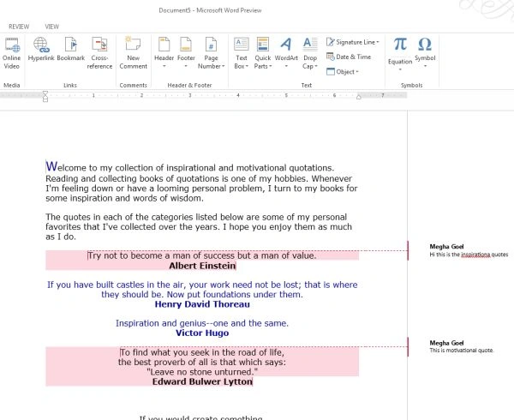Click the right indent marker on ruler
The width and height of the screenshot is (514, 420).
click(x=359, y=97)
